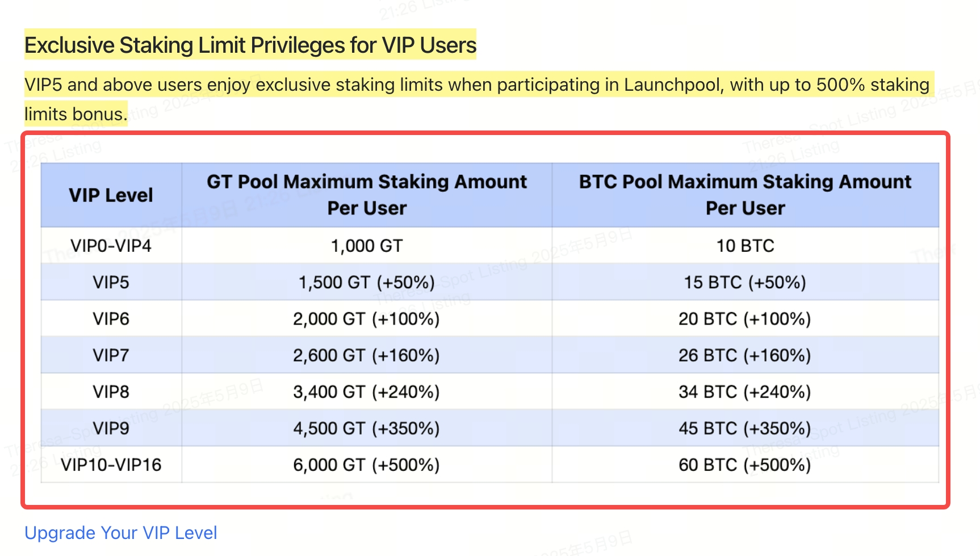980x556 pixels.
Task: Select the VIP Level column header
Action: 111,195
